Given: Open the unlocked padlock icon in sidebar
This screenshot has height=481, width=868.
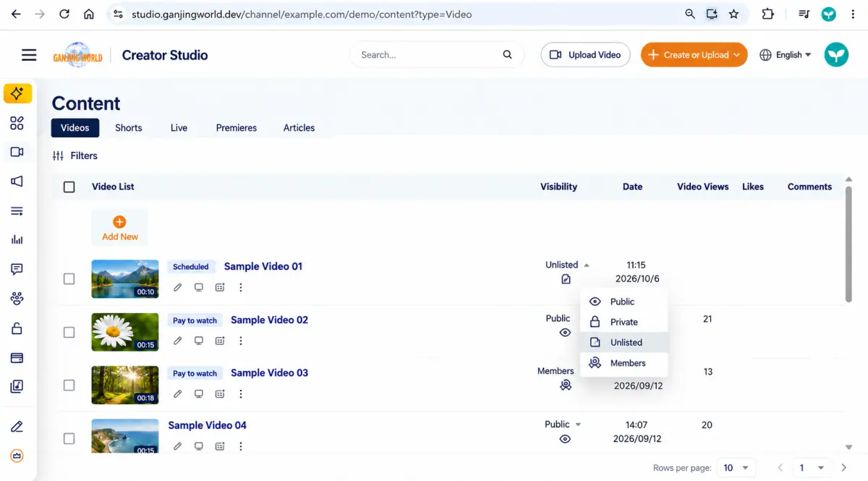Looking at the screenshot, I should point(17,328).
